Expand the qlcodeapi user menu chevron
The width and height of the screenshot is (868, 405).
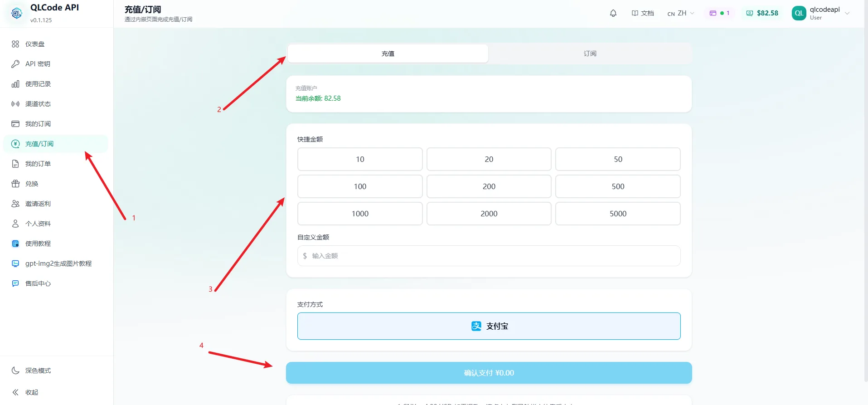pyautogui.click(x=847, y=13)
